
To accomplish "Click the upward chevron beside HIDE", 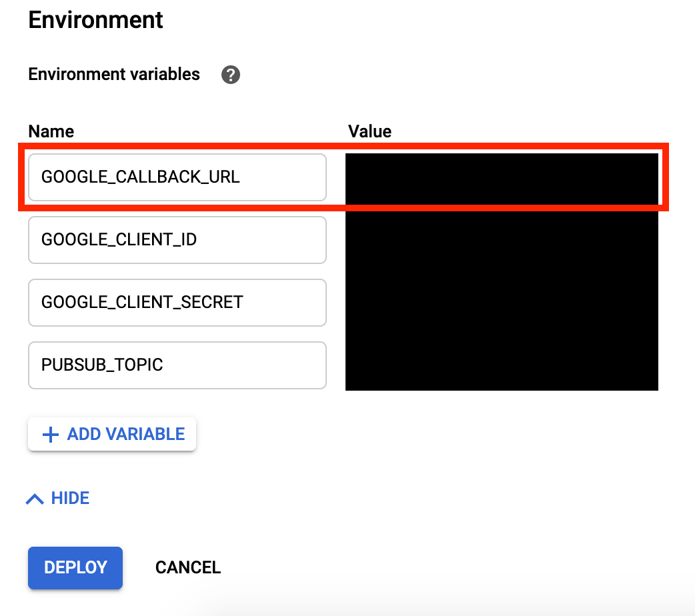I will click(35, 499).
